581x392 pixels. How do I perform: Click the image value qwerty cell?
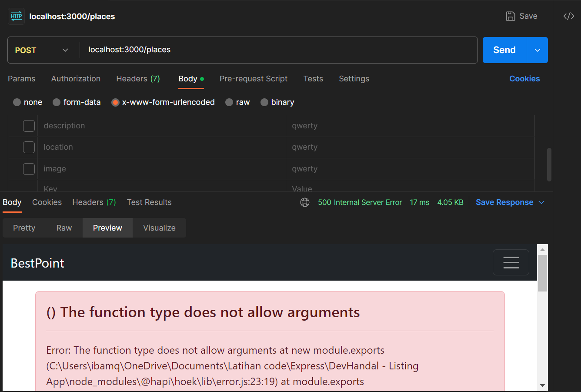coord(410,169)
